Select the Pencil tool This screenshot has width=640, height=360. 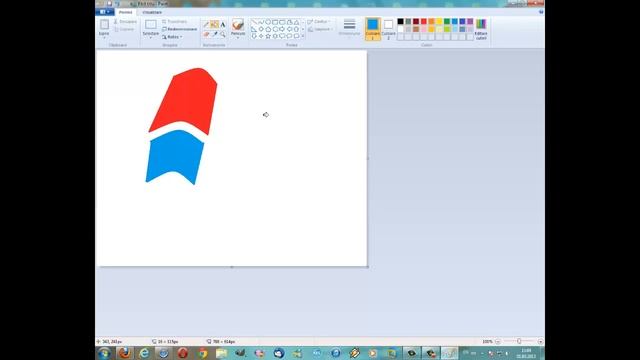pos(206,24)
